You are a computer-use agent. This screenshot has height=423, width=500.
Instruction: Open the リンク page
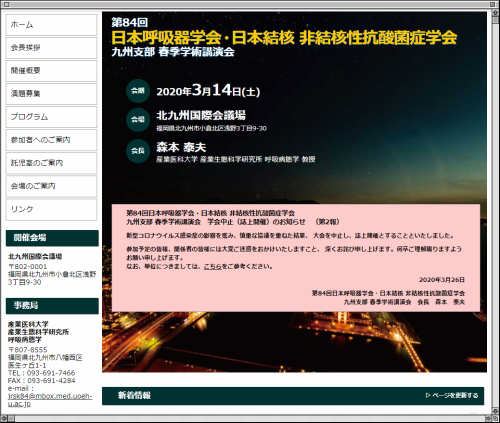click(51, 209)
